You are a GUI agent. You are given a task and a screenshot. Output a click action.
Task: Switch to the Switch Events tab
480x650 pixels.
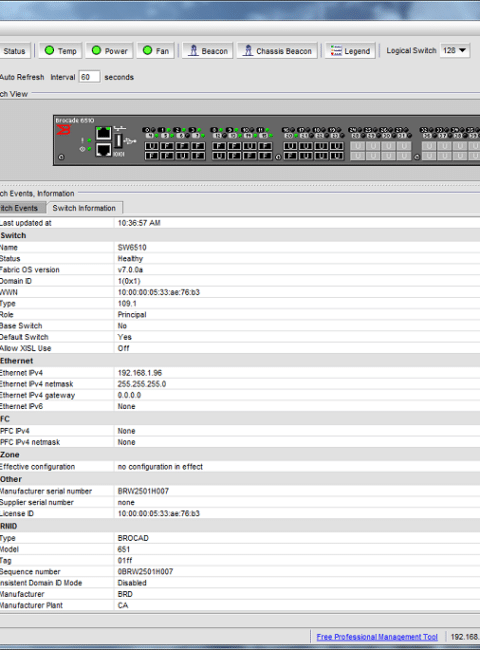click(x=22, y=208)
